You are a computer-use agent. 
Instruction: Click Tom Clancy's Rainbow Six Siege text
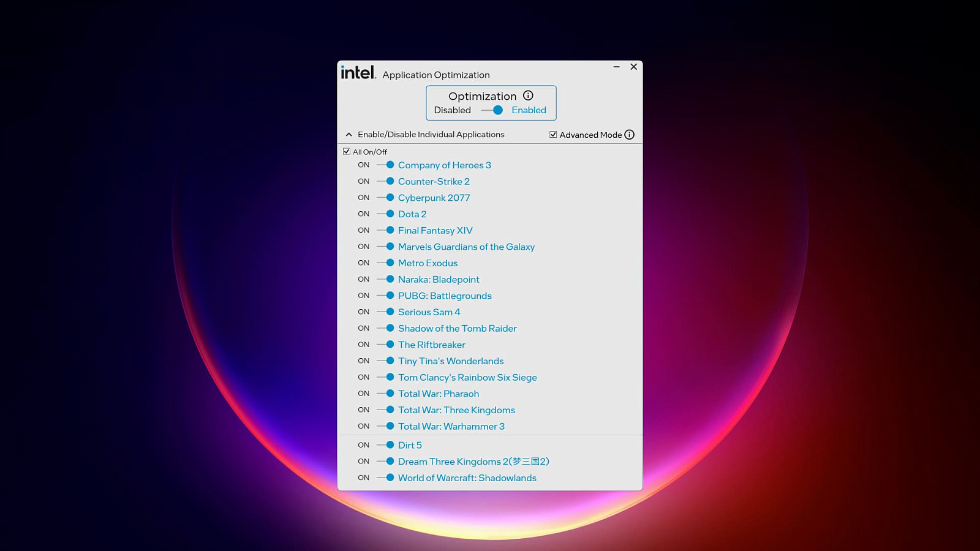tap(467, 378)
